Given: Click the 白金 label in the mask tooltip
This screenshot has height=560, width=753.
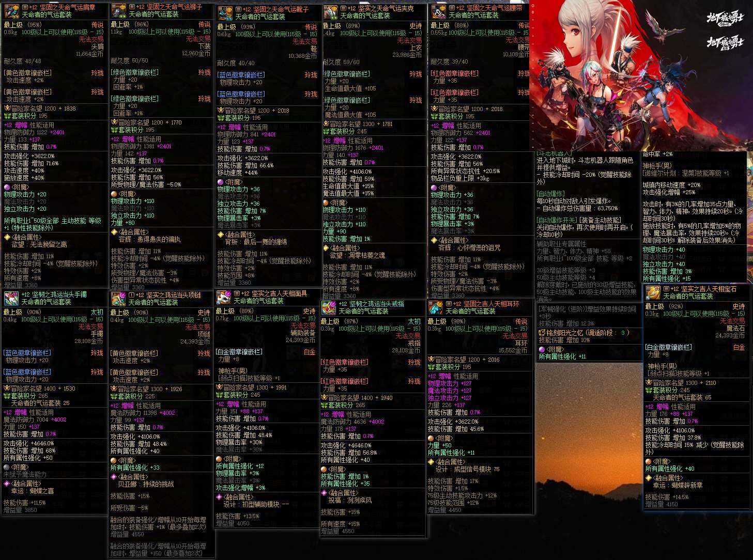Looking at the screenshot, I should coord(310,352).
